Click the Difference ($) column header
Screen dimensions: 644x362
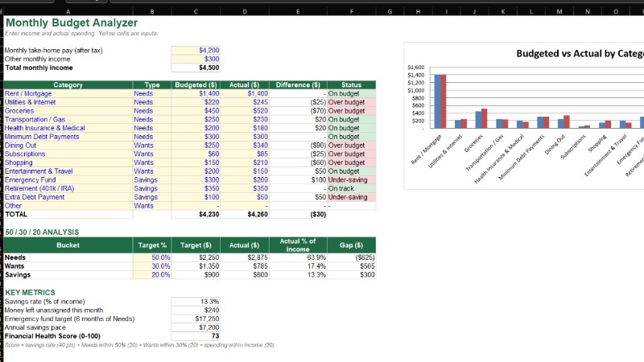(x=298, y=85)
